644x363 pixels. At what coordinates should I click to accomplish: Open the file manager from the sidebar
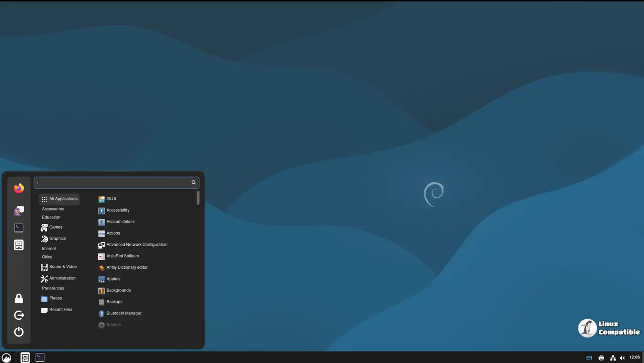(19, 245)
